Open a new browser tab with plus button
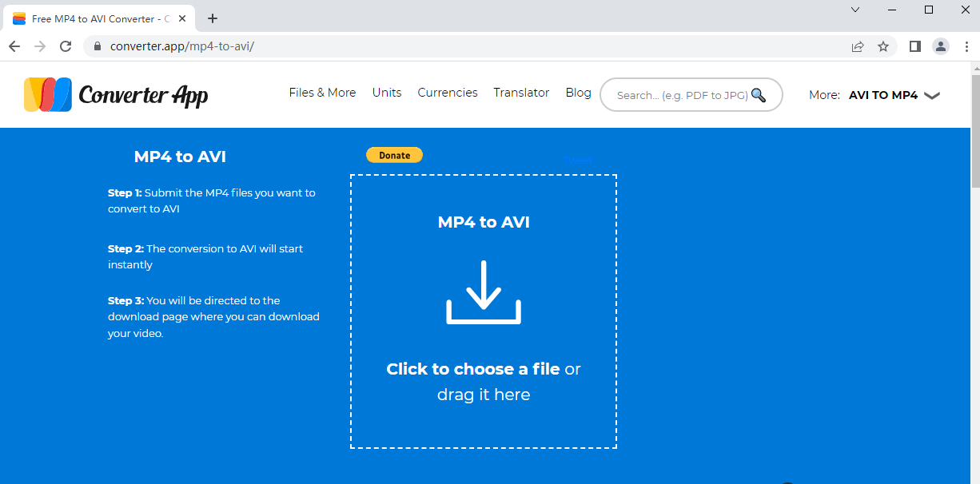 tap(212, 18)
